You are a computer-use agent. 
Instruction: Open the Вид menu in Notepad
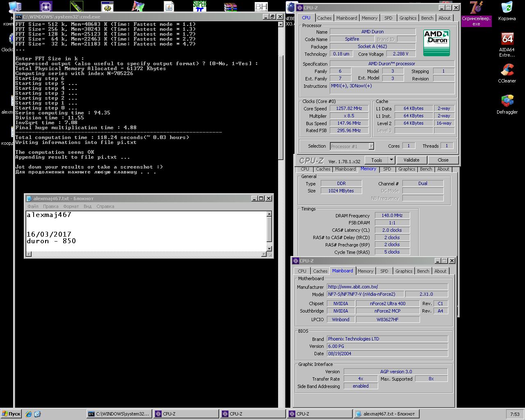(x=87, y=206)
